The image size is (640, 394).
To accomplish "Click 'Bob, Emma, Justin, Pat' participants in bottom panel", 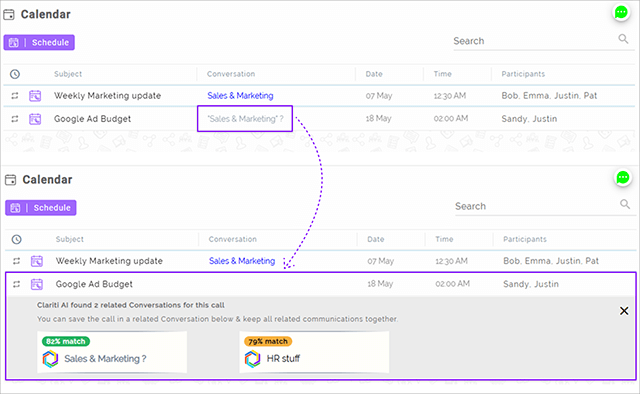I will [x=551, y=261].
